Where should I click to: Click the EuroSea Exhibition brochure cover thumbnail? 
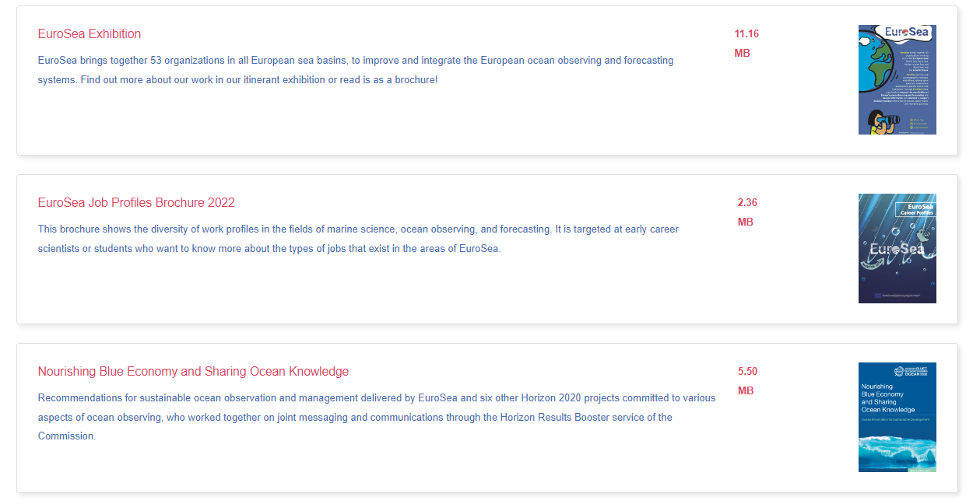coord(897,79)
